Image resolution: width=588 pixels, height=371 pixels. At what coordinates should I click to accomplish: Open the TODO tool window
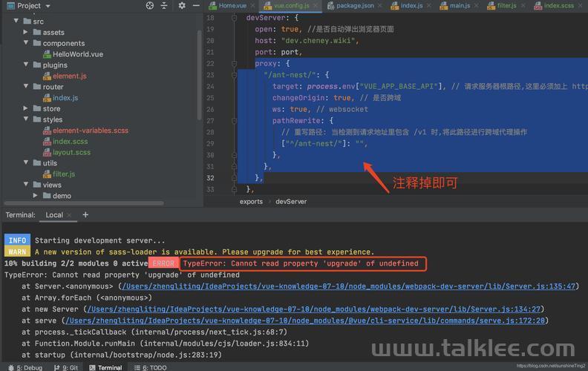coord(151,367)
